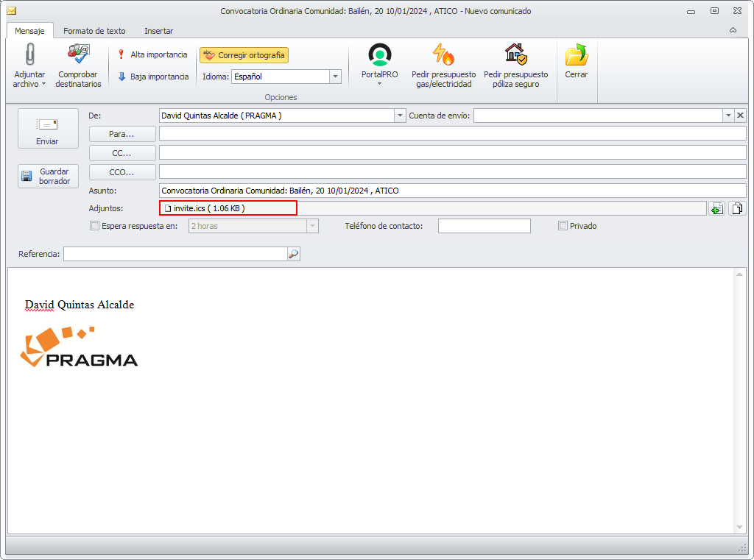Switch to Formato de texto tab
Viewport: 754px width, 560px height.
pos(94,31)
